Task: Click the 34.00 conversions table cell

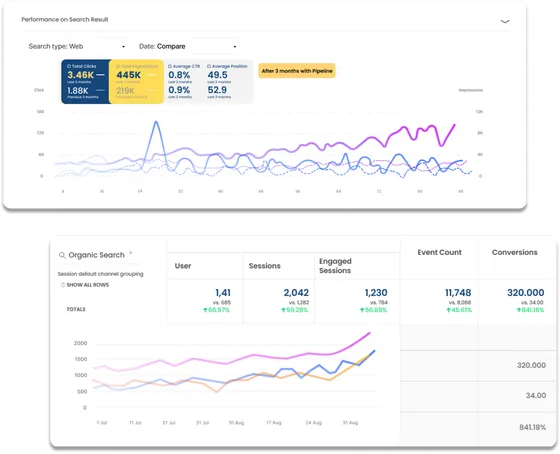Action: coord(536,395)
